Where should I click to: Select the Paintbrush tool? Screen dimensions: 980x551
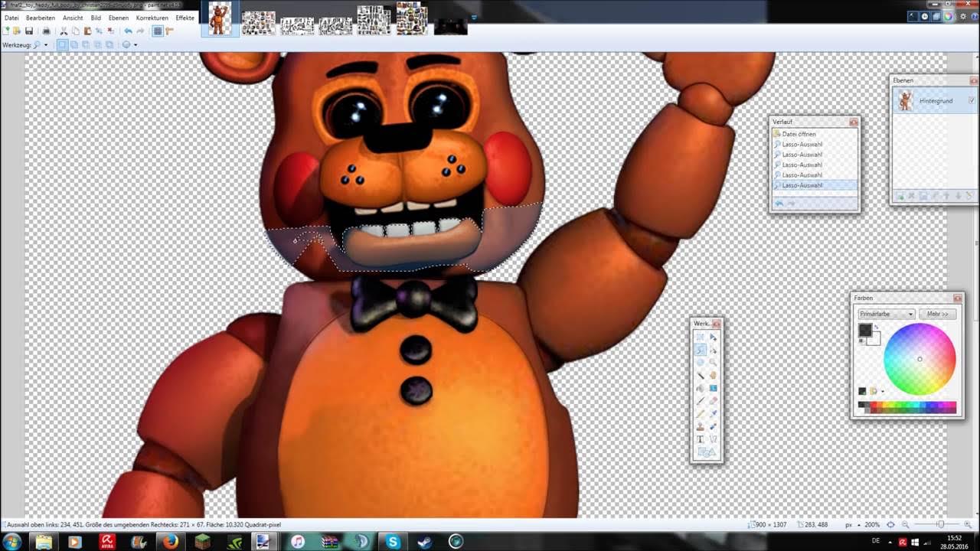click(x=700, y=400)
